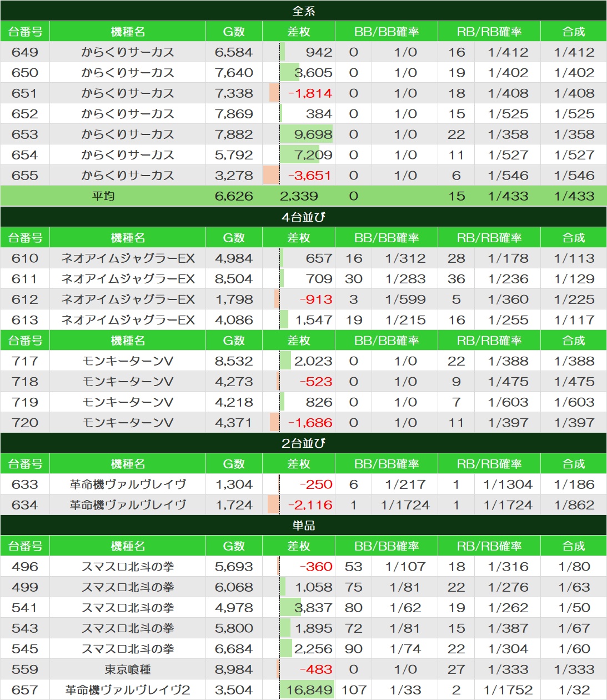Click game count 6,068
Screen dimensions: 607x700
tap(234, 587)
